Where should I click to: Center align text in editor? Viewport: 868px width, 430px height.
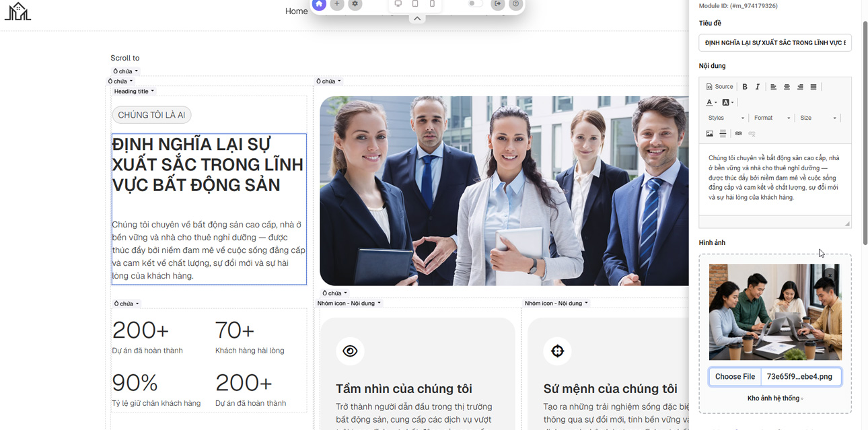tap(787, 87)
